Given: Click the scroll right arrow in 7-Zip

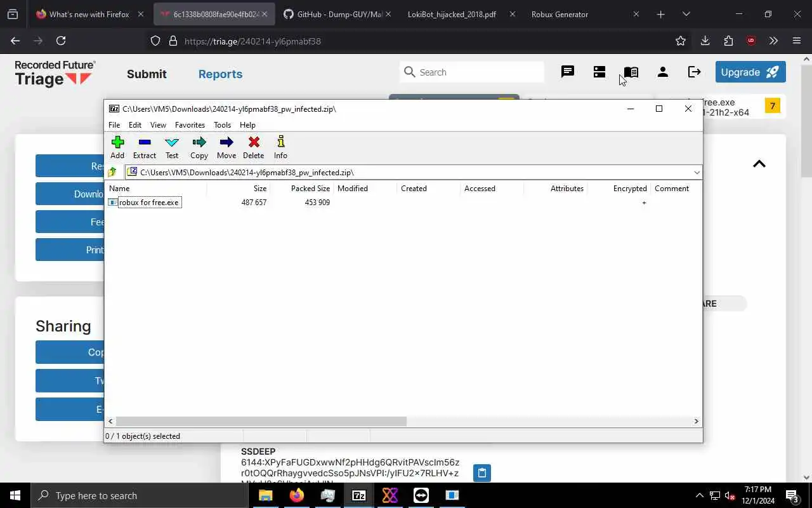Looking at the screenshot, I should click(x=696, y=421).
